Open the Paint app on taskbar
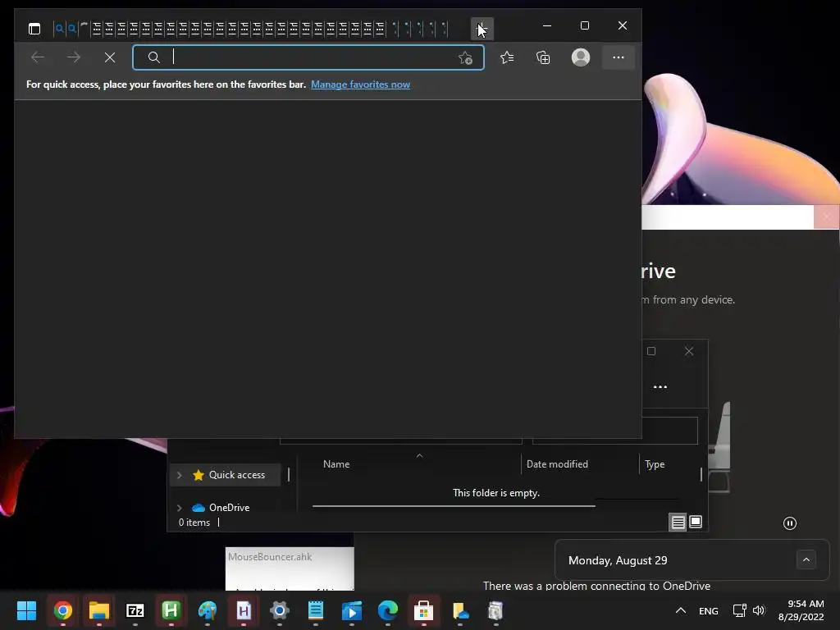The height and width of the screenshot is (630, 840). tap(208, 610)
